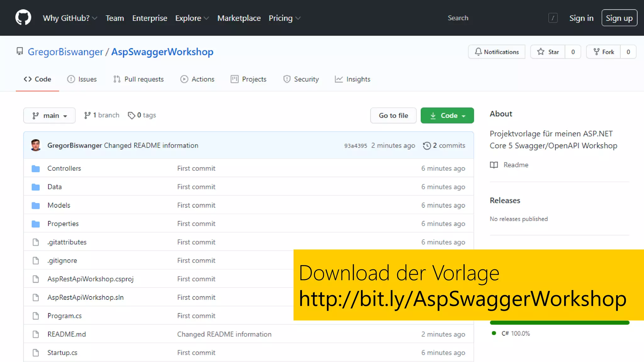Expand the Pricing menu
This screenshot has width=644, height=362.
coord(284,18)
